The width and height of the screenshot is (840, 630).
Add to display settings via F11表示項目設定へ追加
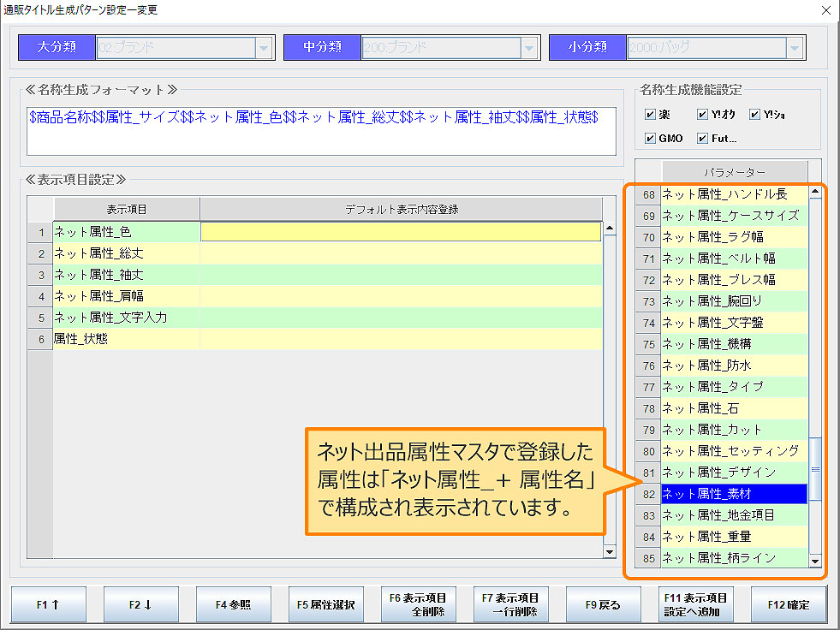[694, 603]
